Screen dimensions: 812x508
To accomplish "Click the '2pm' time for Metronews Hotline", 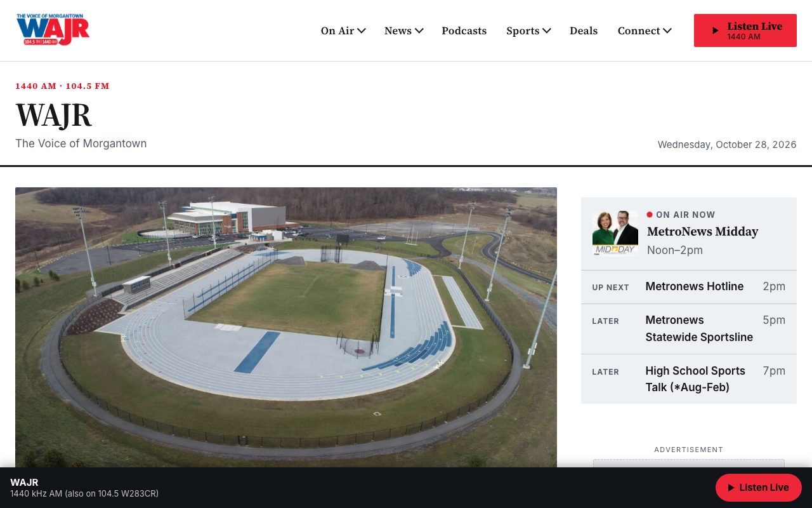I will tap(774, 286).
